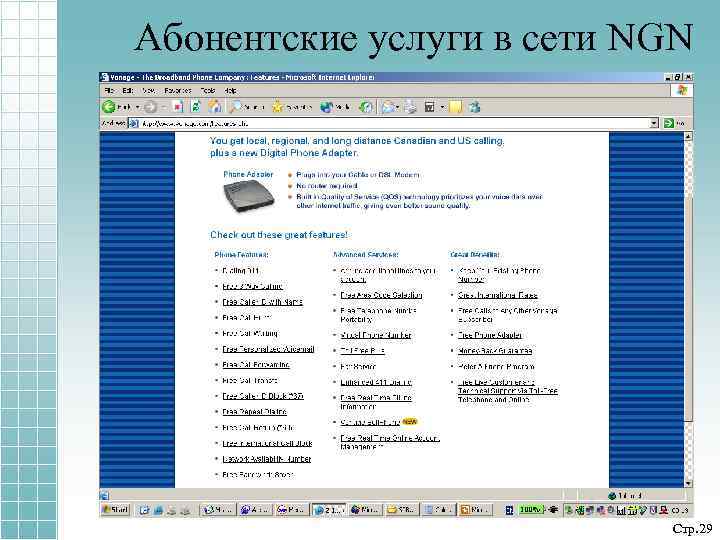
Task: Open the Favorites star button
Action: [292, 107]
